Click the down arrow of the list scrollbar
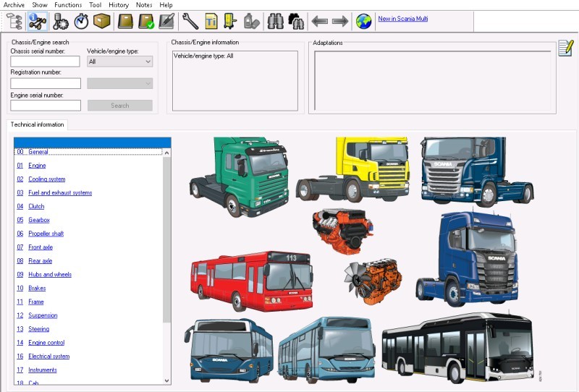 [x=167, y=380]
